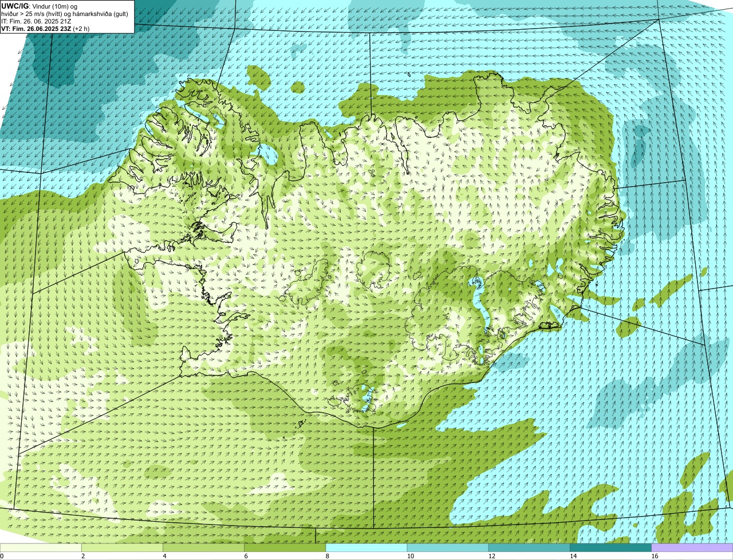The width and height of the screenshot is (733, 560).
Task: Click the 10–12 m/s legend color segment
Action: (x=448, y=548)
